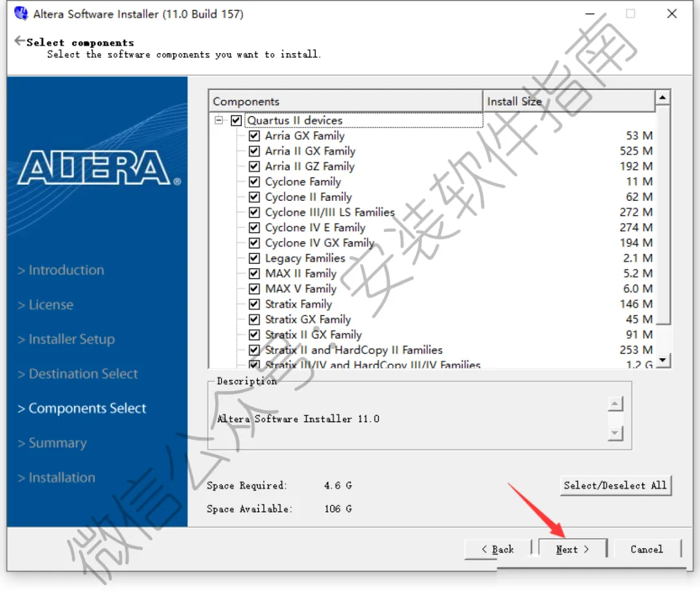The width and height of the screenshot is (700, 596).
Task: Toggle the Stratix Family checkbox
Action: pyautogui.click(x=255, y=304)
